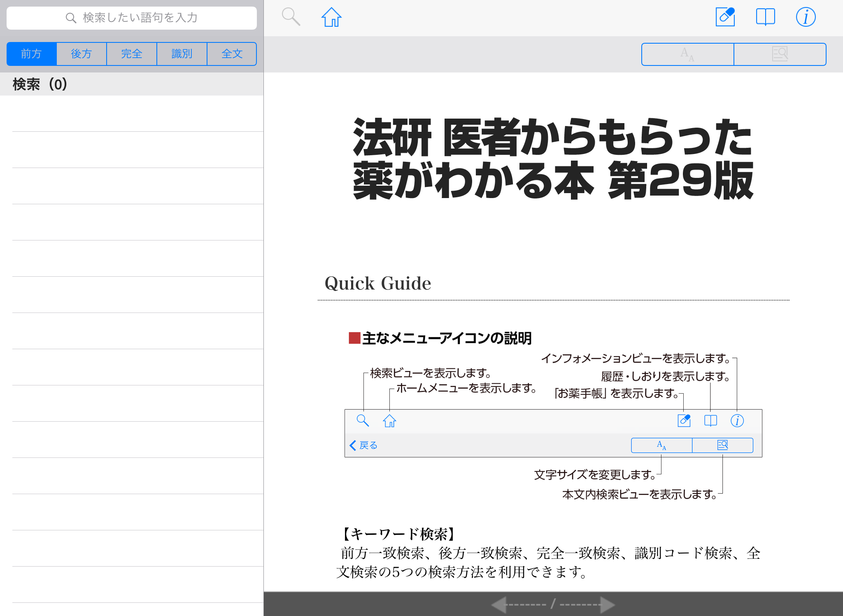The image size is (843, 616).
Task: Open the in-text search view icon
Action: 780,54
